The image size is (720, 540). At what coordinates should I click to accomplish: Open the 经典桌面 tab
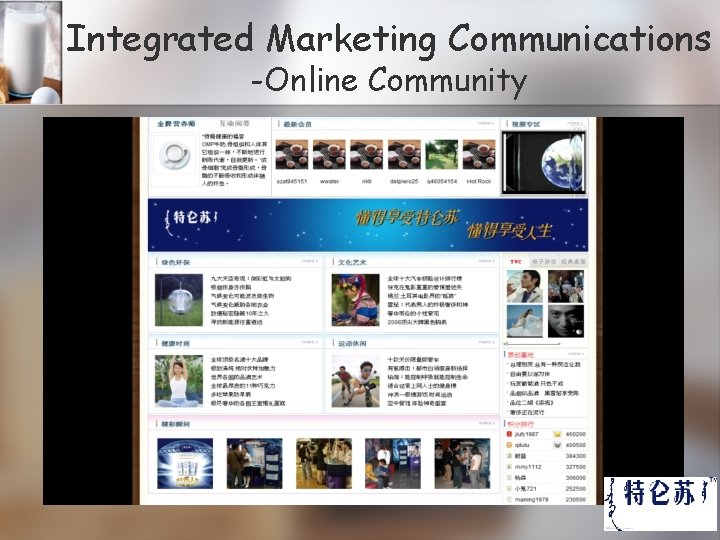tap(574, 262)
